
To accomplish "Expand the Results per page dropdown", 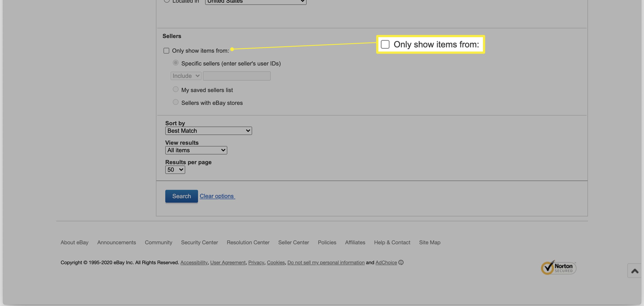I will [x=175, y=169].
